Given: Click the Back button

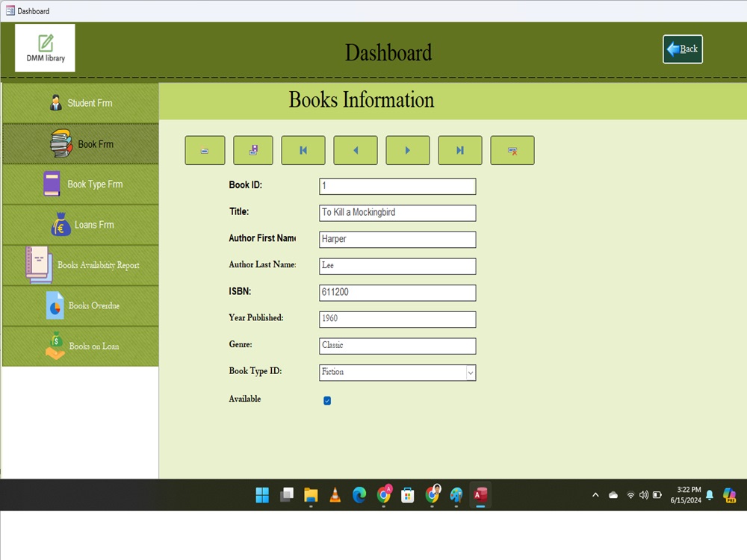Looking at the screenshot, I should point(682,49).
